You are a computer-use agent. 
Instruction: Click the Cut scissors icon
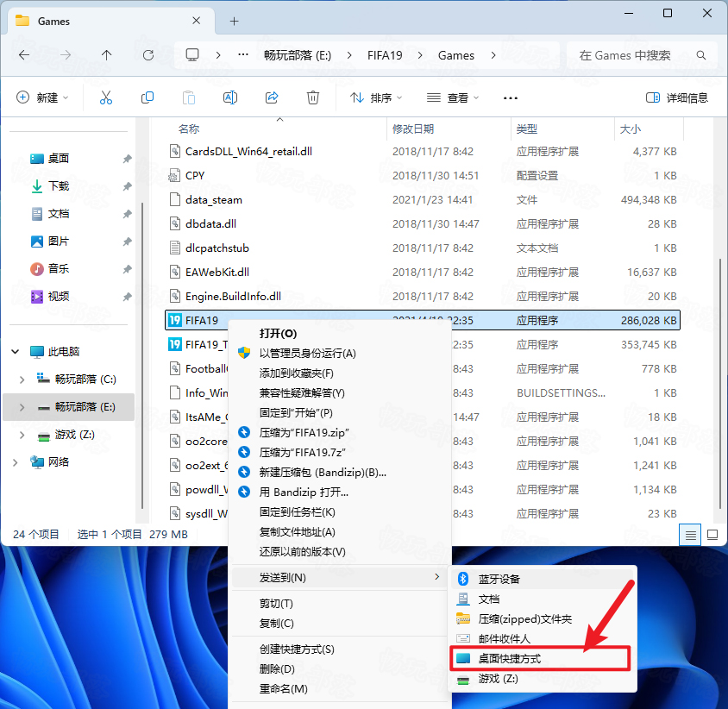[106, 97]
